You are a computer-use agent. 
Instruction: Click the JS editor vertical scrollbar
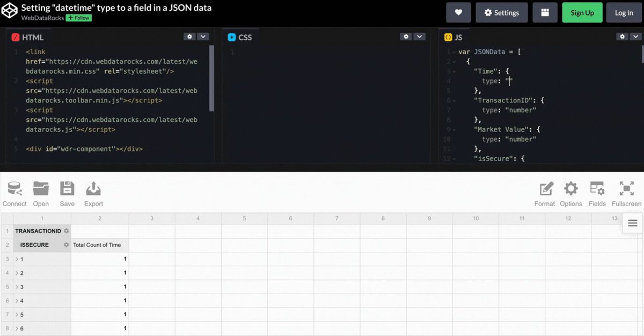point(642,55)
